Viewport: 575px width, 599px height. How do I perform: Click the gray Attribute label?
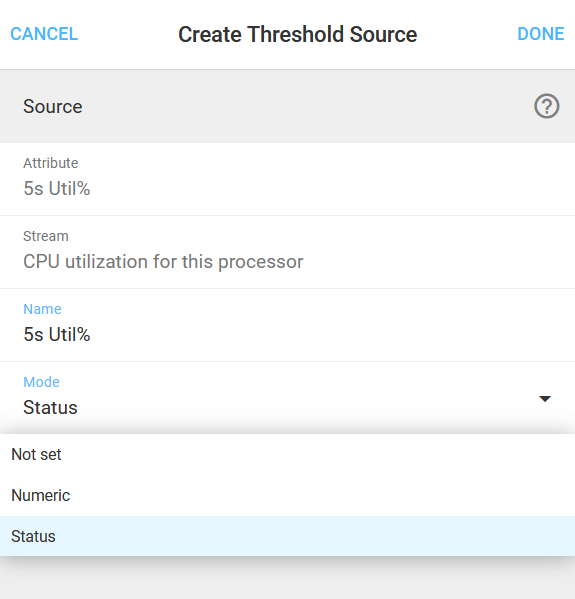[51, 163]
